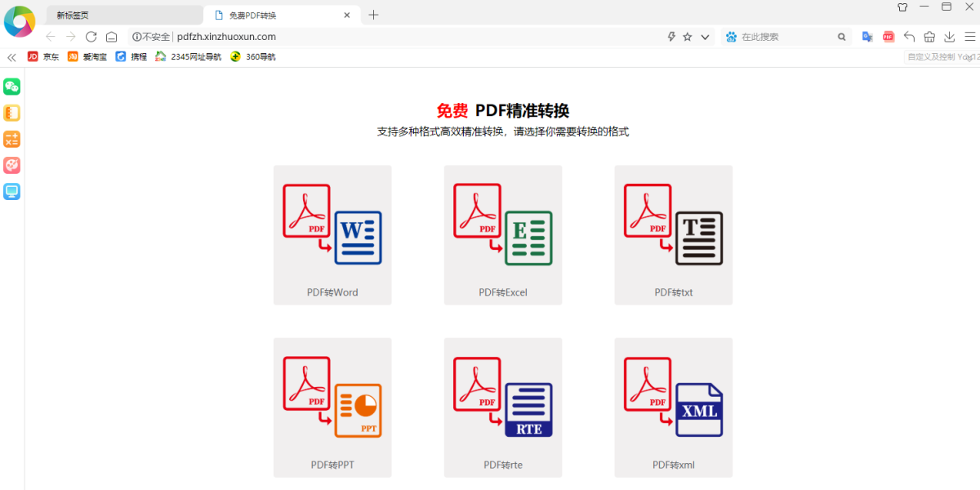Screen dimensions: 980x490
Task: Open the downloads arrow icon
Action: [x=950, y=37]
